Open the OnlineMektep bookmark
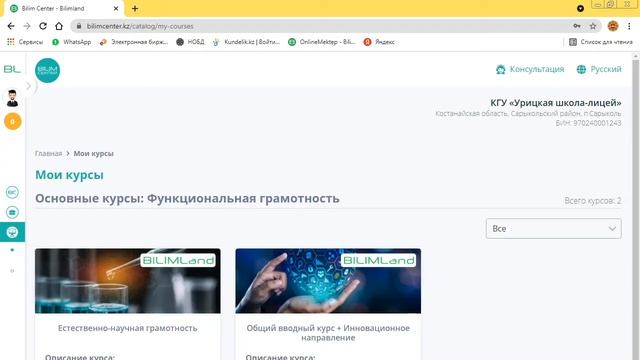 322,42
